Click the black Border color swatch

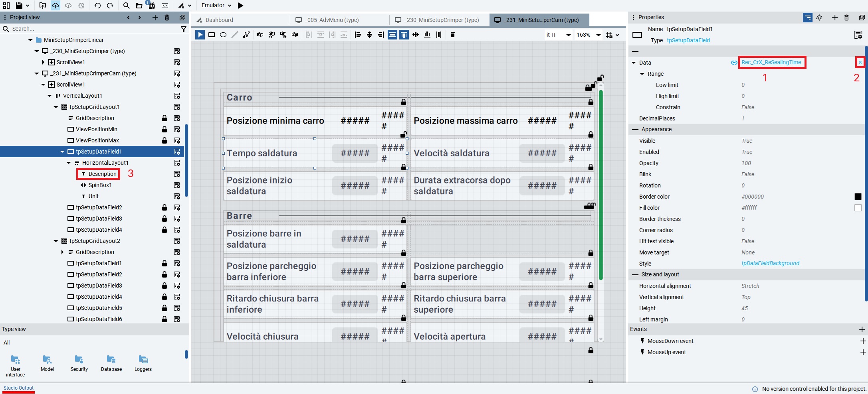(x=858, y=197)
